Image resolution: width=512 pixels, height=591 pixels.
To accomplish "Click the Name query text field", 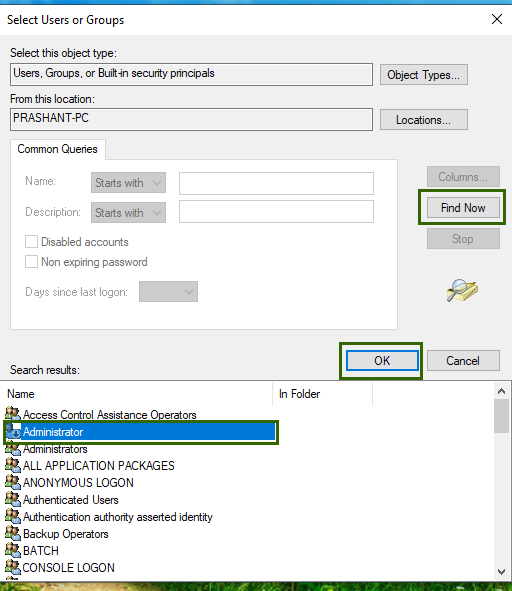I will 276,184.
